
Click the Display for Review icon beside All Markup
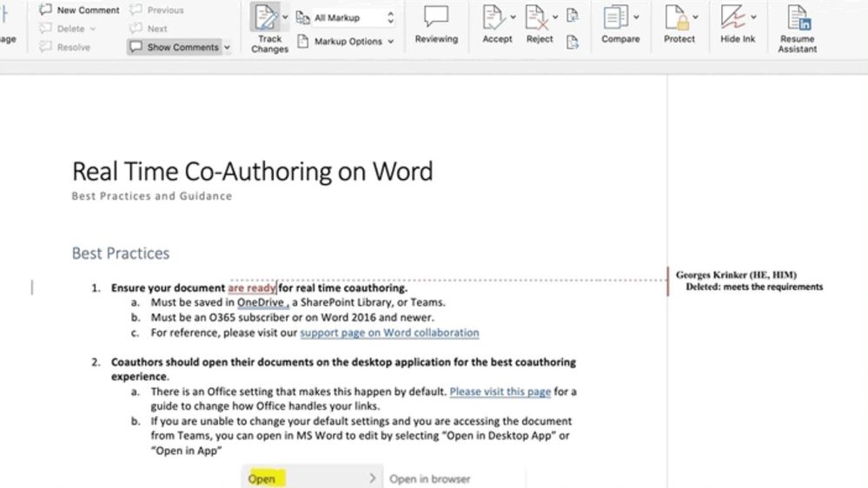coord(302,17)
